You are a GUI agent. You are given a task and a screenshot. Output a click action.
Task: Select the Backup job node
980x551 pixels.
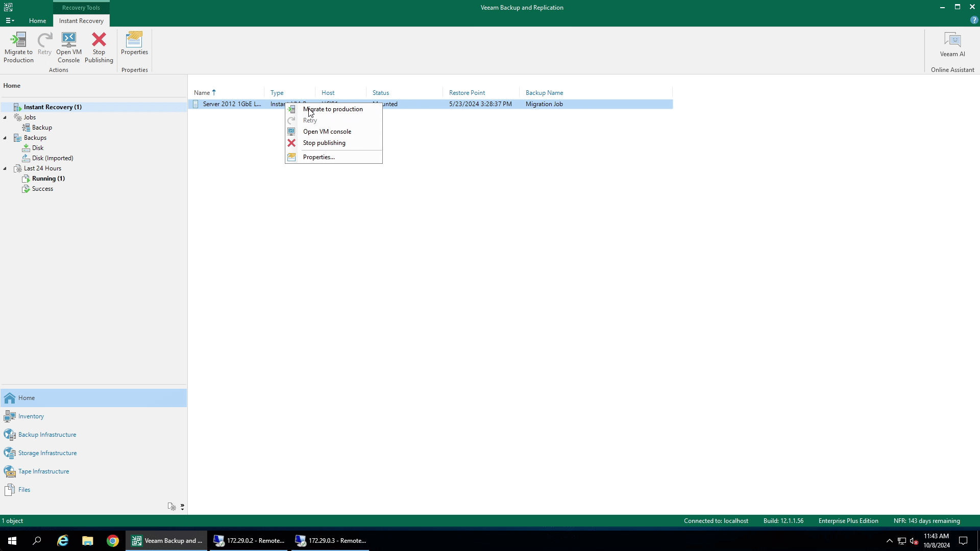point(42,128)
